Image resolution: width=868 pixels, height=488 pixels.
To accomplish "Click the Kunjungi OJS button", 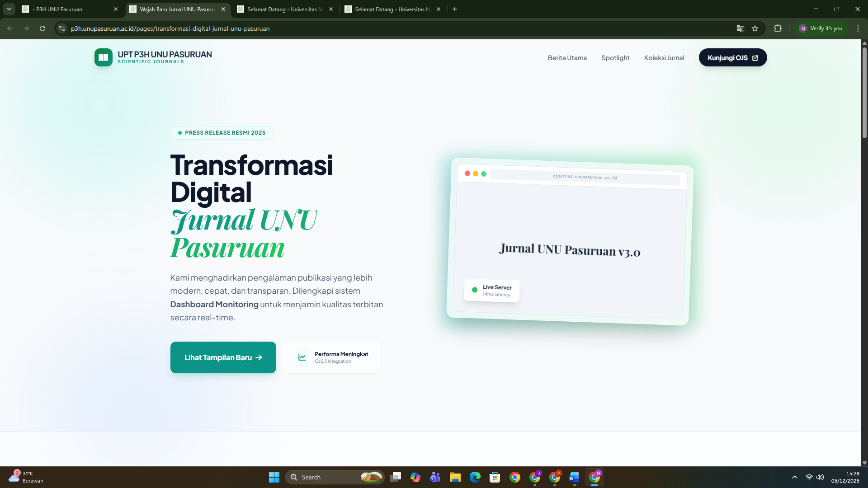I will [x=733, y=57].
